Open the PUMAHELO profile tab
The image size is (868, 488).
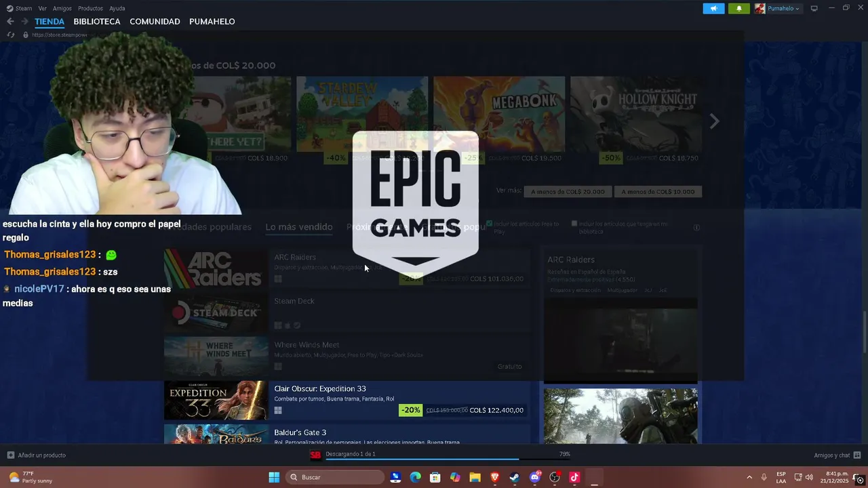[212, 22]
